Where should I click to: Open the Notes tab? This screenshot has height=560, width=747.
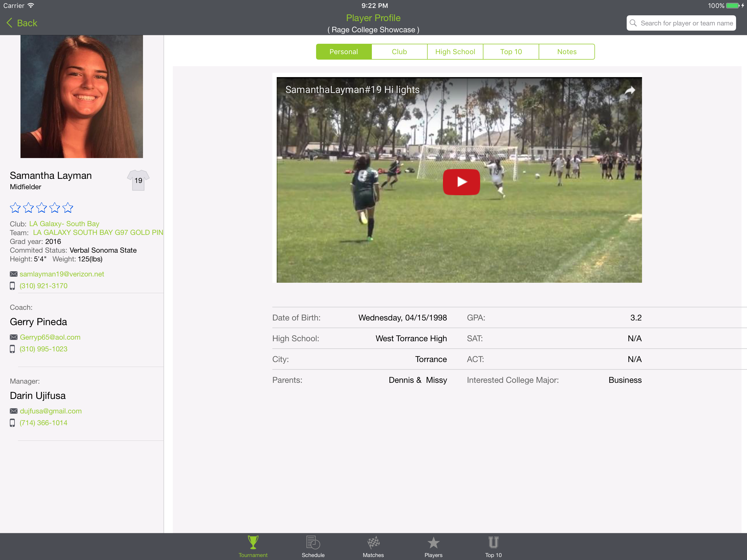pyautogui.click(x=567, y=52)
